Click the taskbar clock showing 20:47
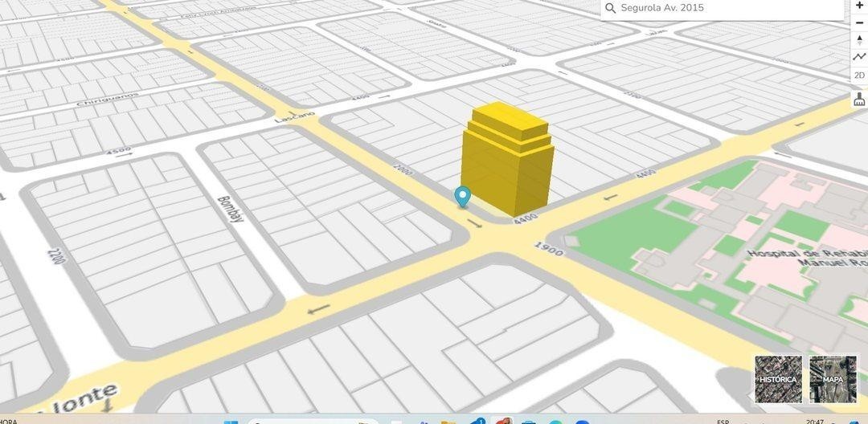 814,421
